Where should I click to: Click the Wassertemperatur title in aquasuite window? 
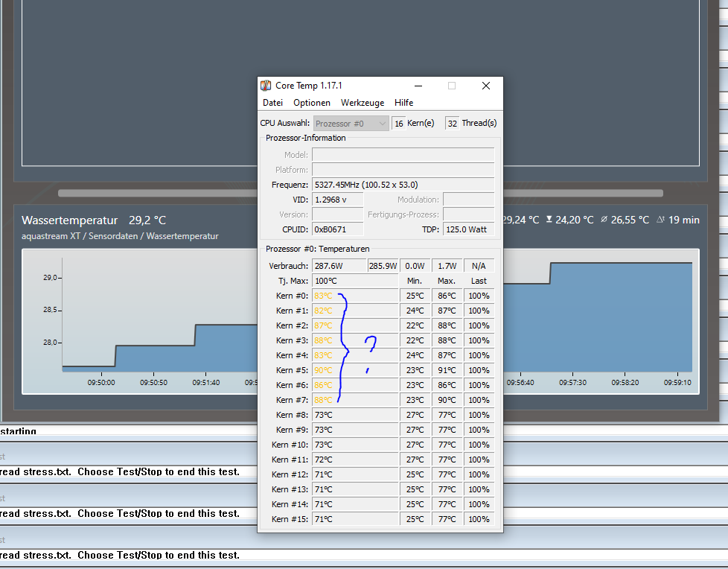coord(70,220)
